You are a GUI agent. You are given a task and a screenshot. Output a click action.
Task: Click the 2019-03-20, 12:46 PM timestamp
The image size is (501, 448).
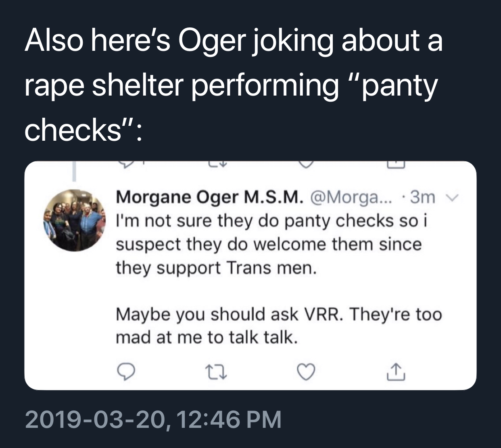(x=153, y=419)
